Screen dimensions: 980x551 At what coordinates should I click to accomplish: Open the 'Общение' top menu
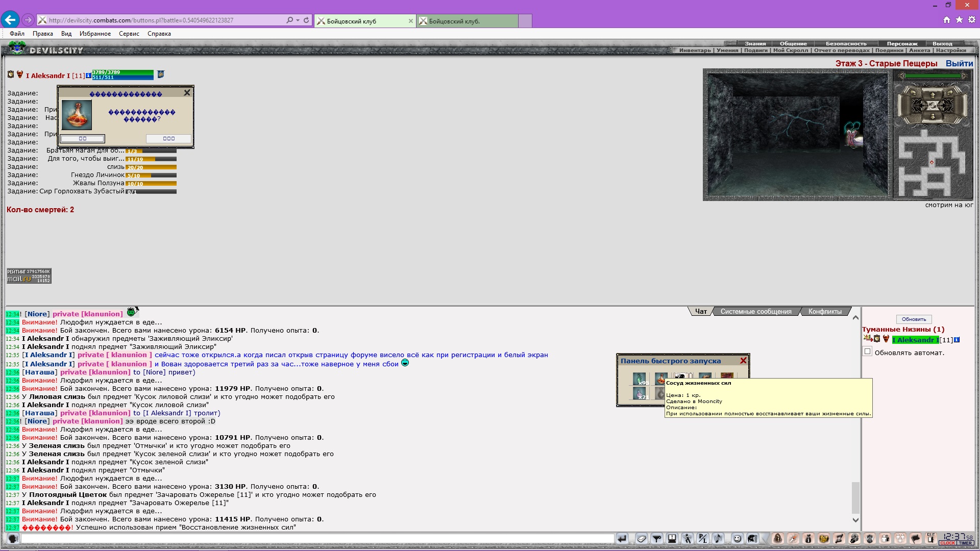pyautogui.click(x=793, y=43)
